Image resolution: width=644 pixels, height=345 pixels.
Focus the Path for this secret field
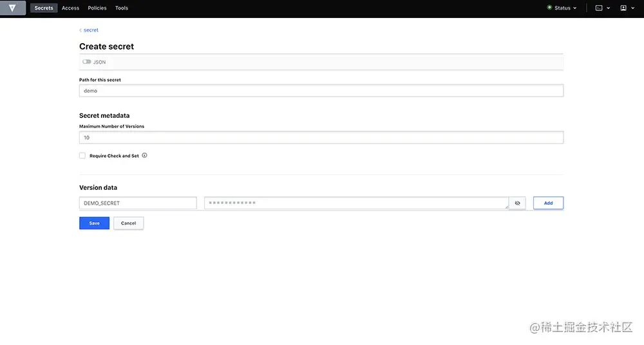321,91
